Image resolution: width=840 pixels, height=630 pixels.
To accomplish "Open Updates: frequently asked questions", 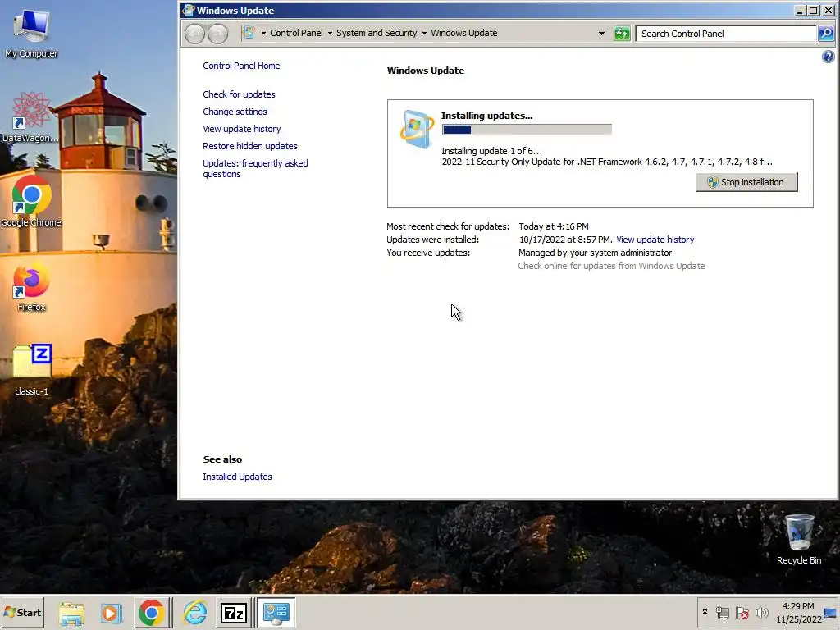I will point(255,168).
